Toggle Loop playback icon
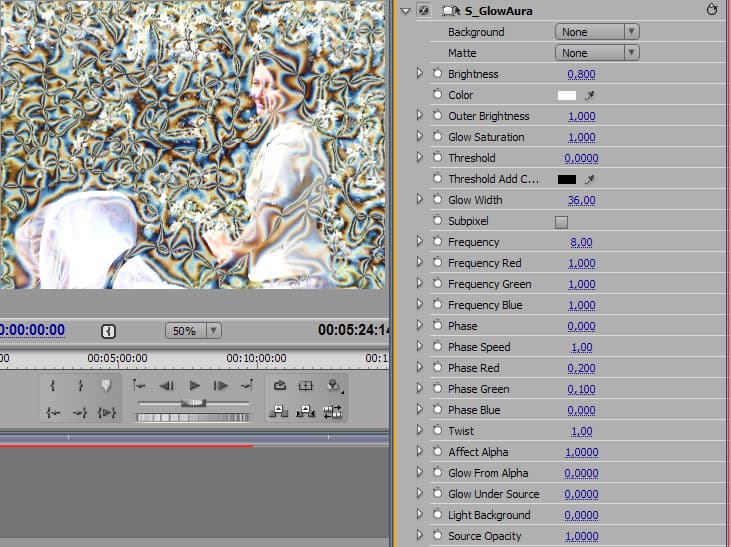This screenshot has height=547, width=731. point(279,385)
